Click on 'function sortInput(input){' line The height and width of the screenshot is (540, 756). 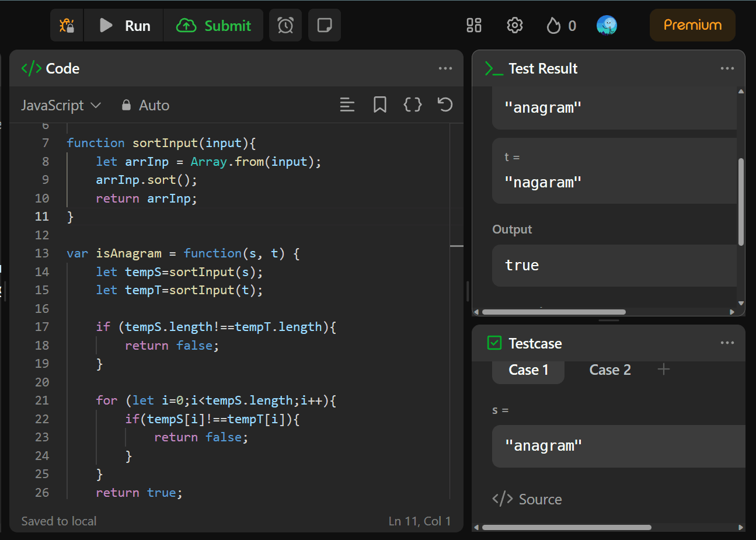coord(161,143)
